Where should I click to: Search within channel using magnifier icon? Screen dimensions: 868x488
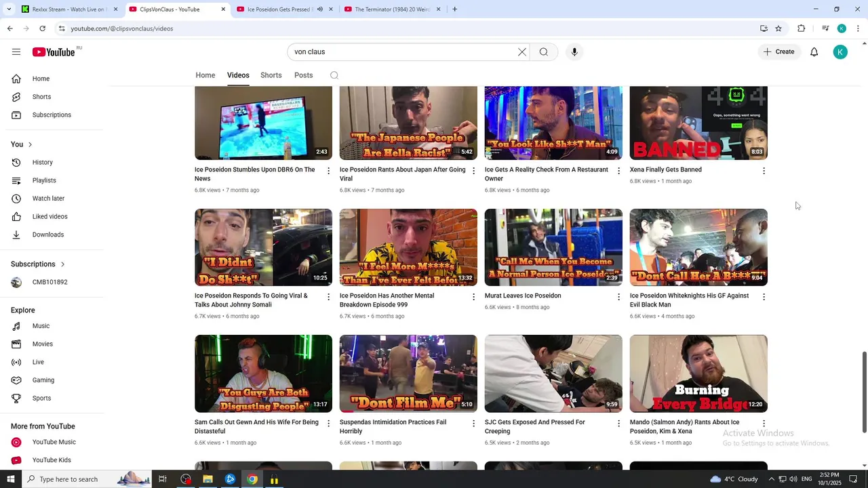334,75
